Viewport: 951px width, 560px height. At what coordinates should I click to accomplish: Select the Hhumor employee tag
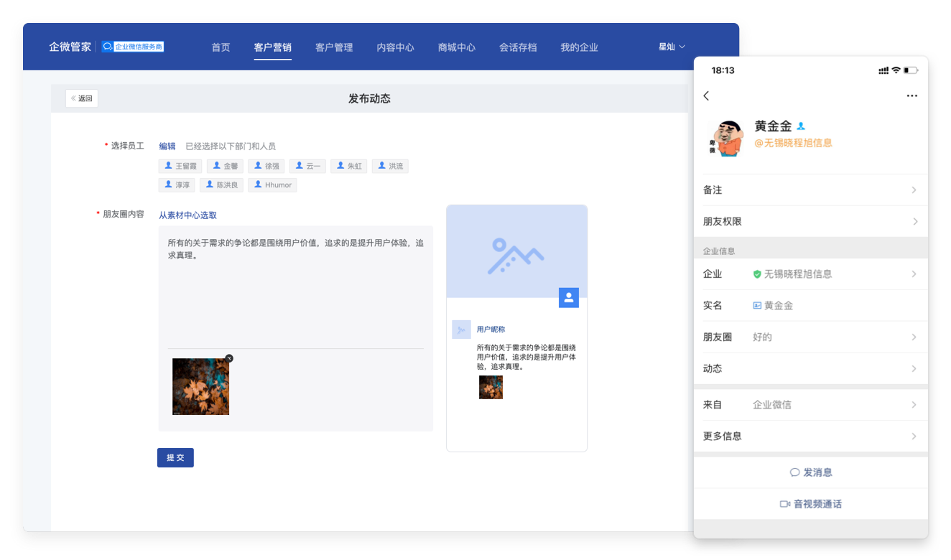(272, 185)
